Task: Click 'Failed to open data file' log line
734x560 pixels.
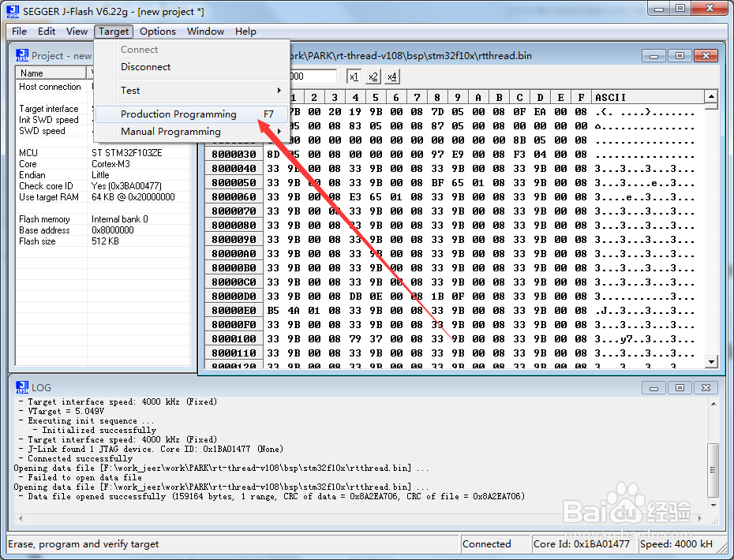Action: click(x=80, y=478)
